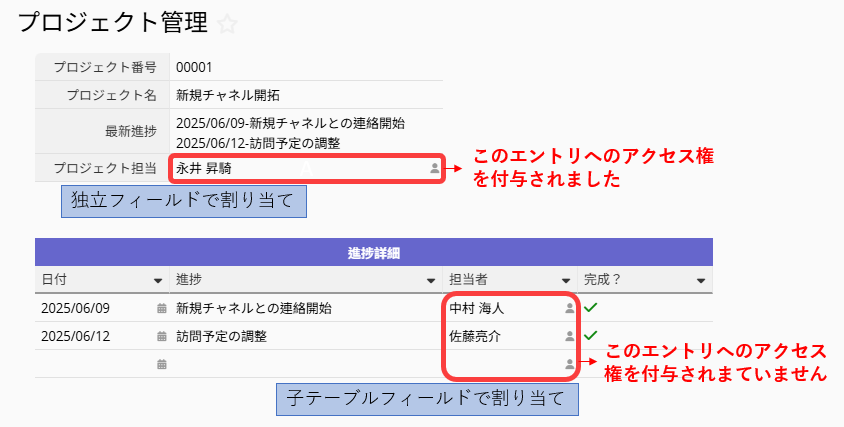Click the 永井 昇騎 assignee name
844x427 pixels.
[204, 169]
